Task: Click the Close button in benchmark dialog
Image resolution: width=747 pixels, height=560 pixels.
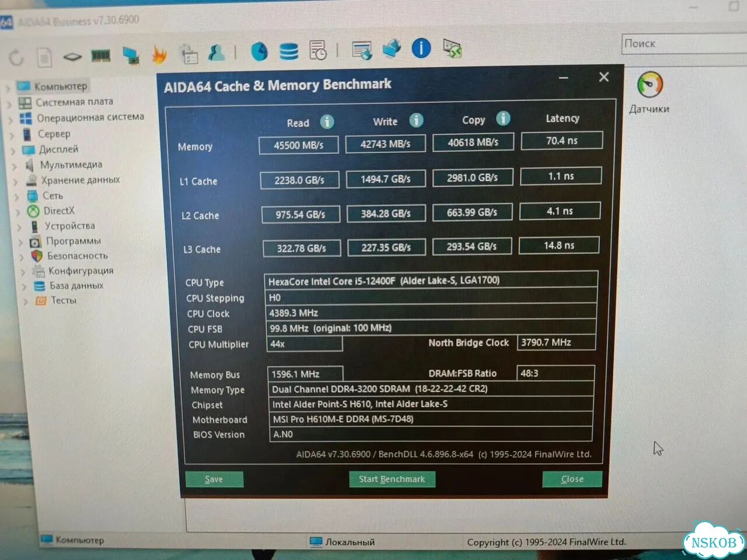Action: (572, 479)
